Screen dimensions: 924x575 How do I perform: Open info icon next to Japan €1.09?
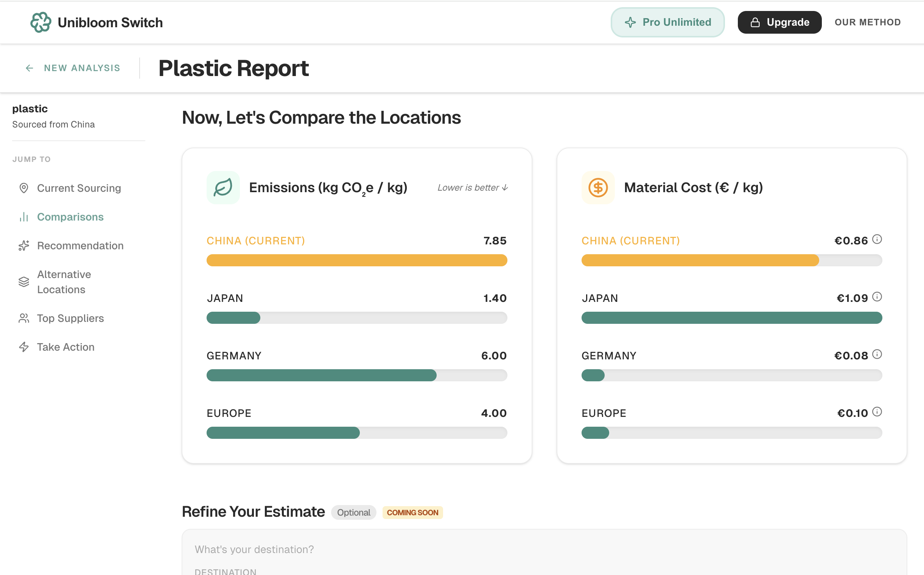coord(877,297)
